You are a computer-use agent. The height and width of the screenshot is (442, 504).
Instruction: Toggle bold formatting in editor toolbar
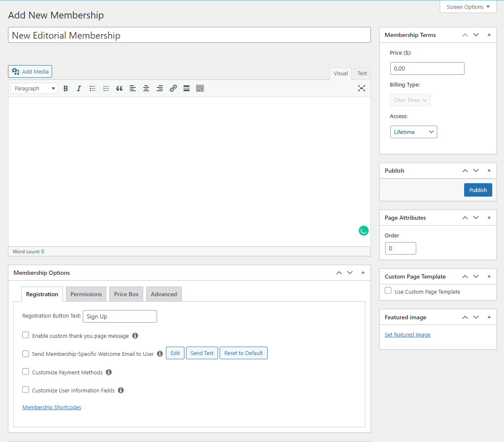pyautogui.click(x=66, y=88)
